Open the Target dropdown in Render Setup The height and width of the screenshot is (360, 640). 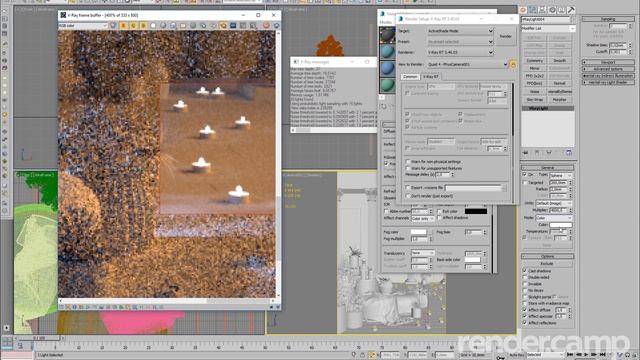pos(460,31)
